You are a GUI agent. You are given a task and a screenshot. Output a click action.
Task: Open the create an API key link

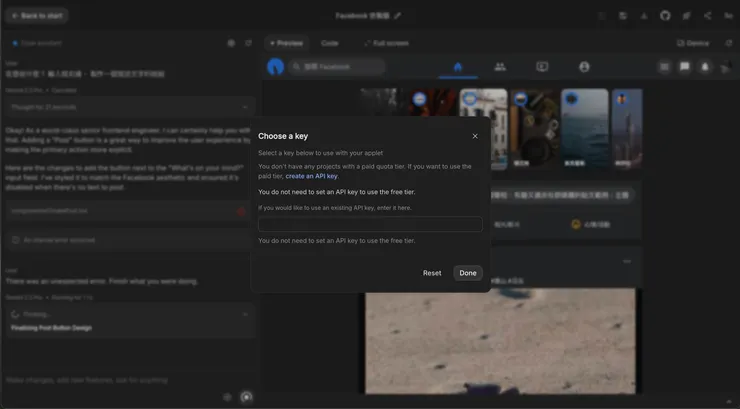311,176
